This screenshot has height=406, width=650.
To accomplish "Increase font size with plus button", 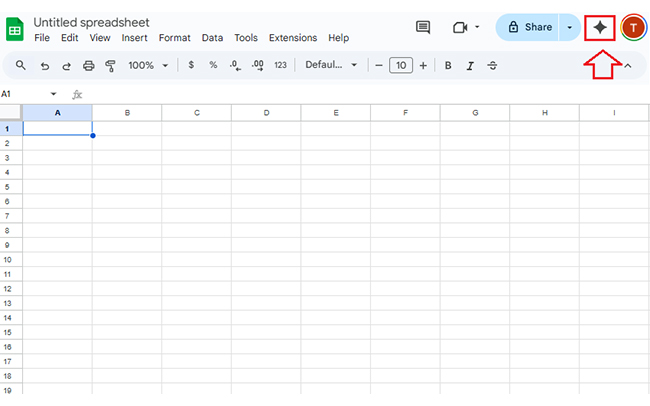I will [423, 65].
